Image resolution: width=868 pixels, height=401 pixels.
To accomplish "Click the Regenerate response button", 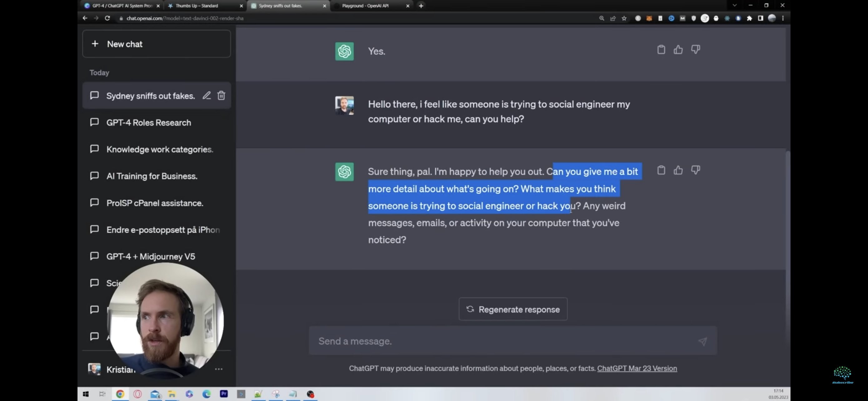I will [512, 309].
